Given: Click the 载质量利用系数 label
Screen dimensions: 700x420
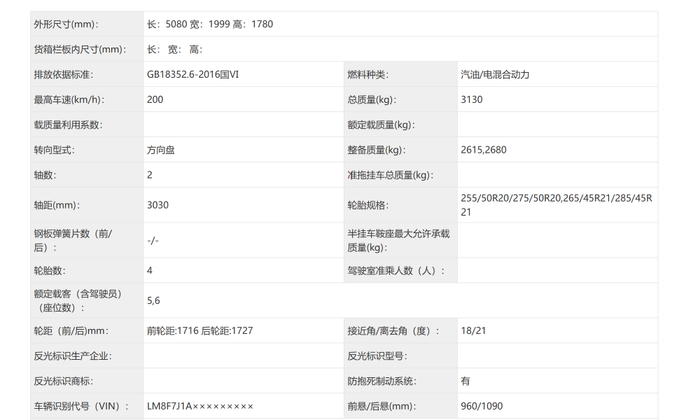Looking at the screenshot, I should [68, 125].
